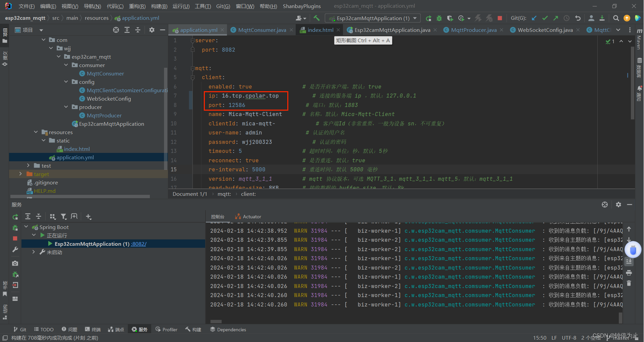Image resolution: width=644 pixels, height=342 pixels.
Task: Rerun service with green arrow in Services panel
Action: pos(15,217)
